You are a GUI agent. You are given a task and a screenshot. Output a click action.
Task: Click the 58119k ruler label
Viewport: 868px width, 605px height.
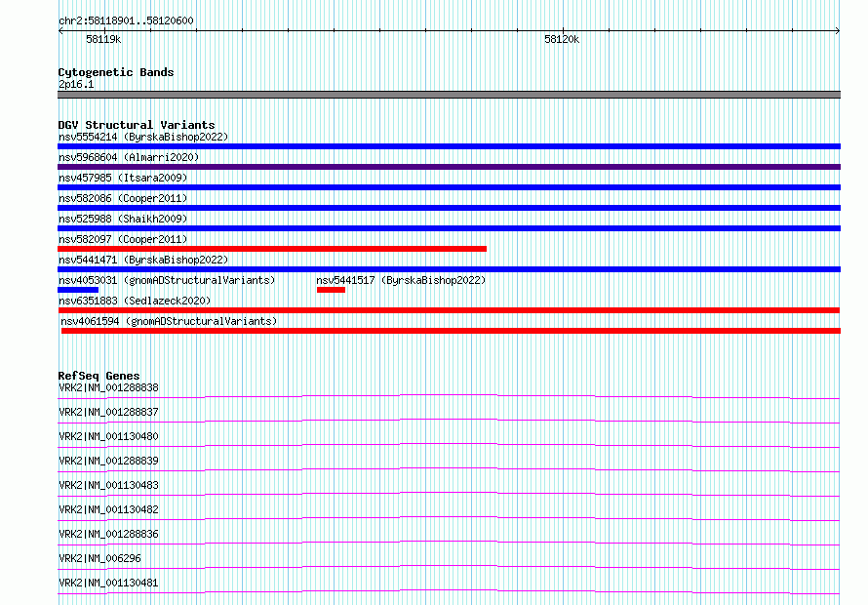click(103, 39)
